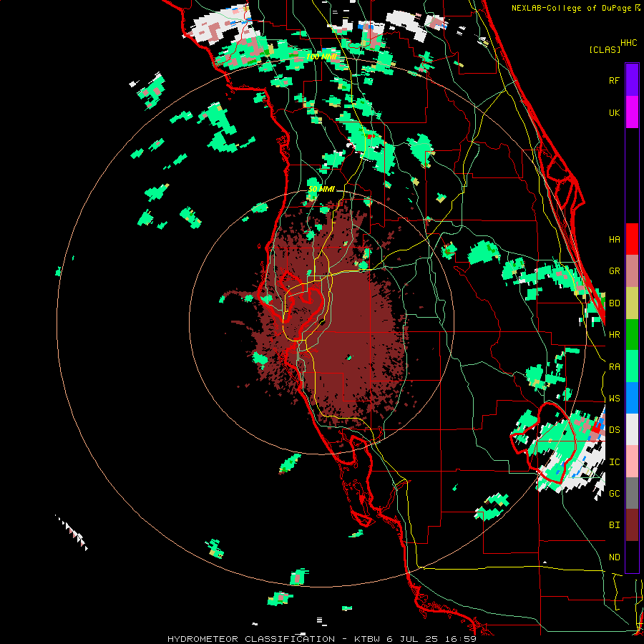Screen dimensions: 644x644
Task: Click the UK magenta legend swatch
Action: [632, 112]
